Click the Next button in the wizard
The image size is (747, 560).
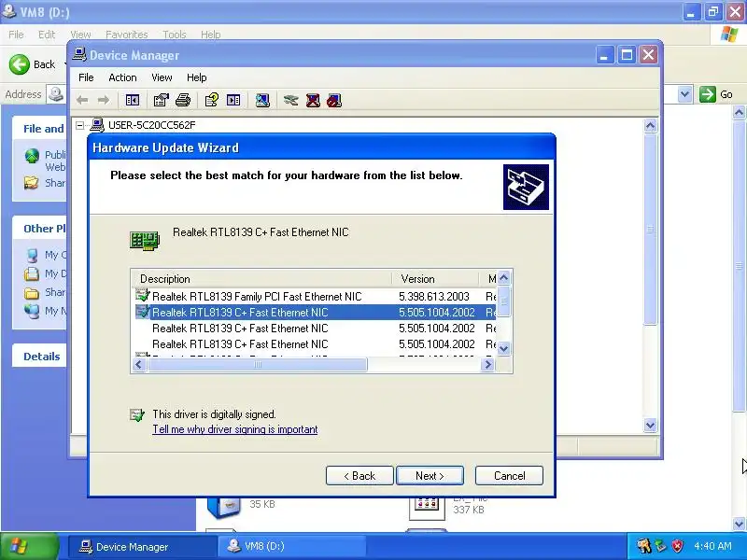click(x=430, y=476)
